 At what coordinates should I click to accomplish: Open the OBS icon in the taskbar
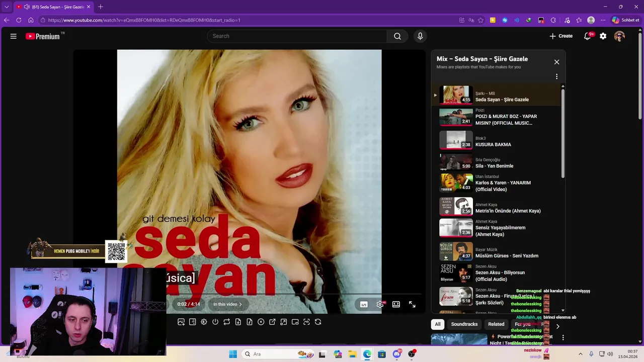412,354
